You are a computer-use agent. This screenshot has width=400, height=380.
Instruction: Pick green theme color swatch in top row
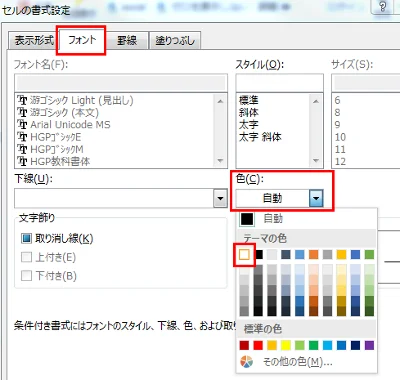369,255
